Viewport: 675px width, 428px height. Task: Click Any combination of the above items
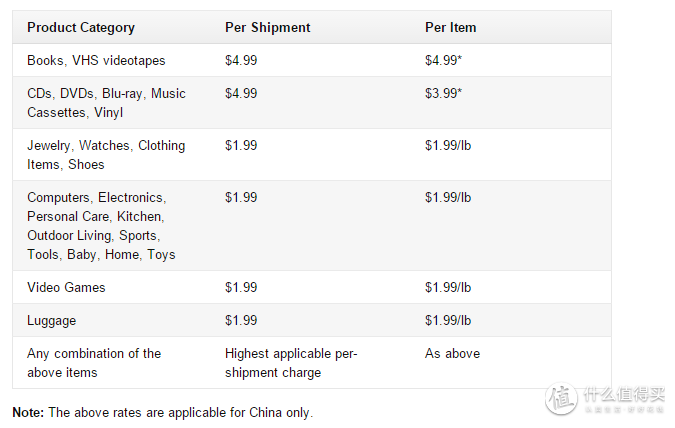[x=94, y=363]
